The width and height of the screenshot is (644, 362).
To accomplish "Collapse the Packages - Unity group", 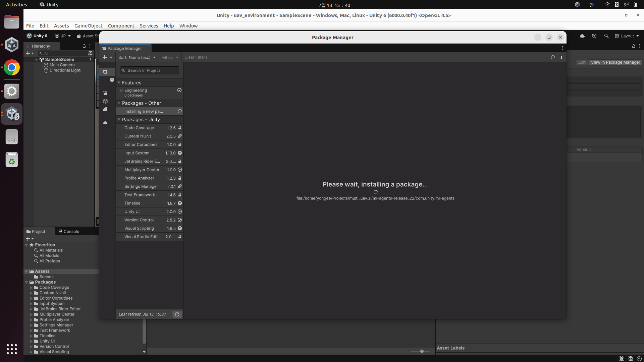I will (119, 120).
